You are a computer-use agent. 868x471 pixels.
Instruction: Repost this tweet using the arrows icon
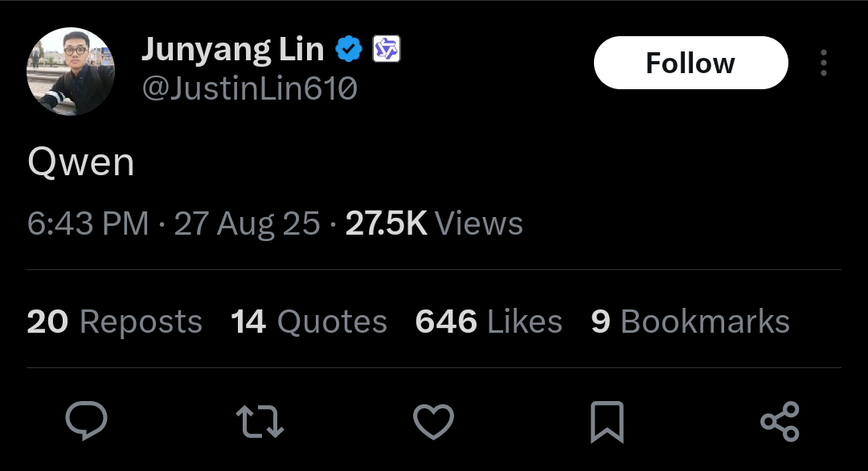(x=260, y=422)
